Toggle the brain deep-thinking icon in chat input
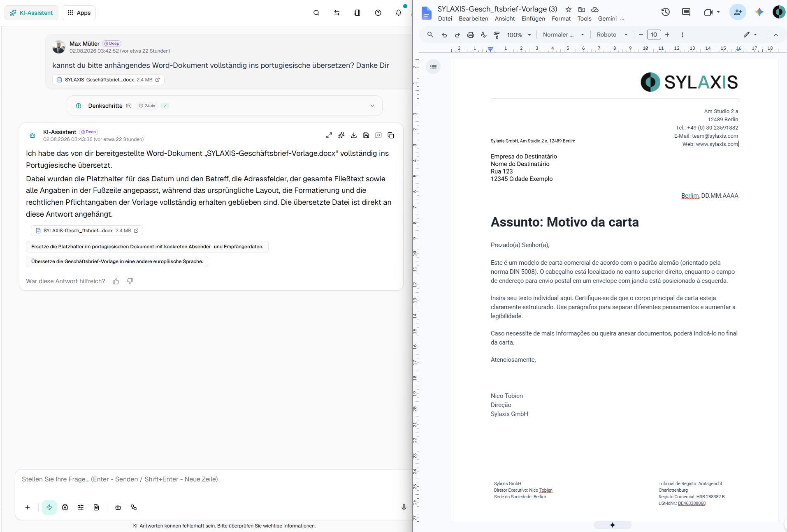This screenshot has height=532, width=787. tap(65, 507)
